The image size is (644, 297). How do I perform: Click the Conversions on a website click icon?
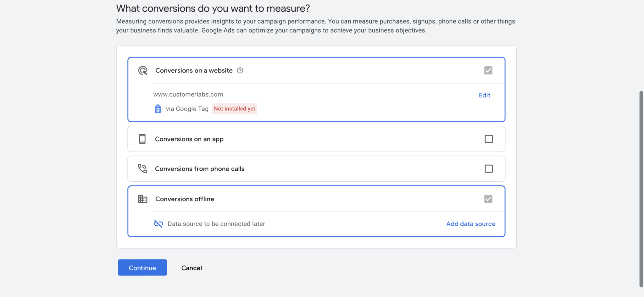click(142, 70)
